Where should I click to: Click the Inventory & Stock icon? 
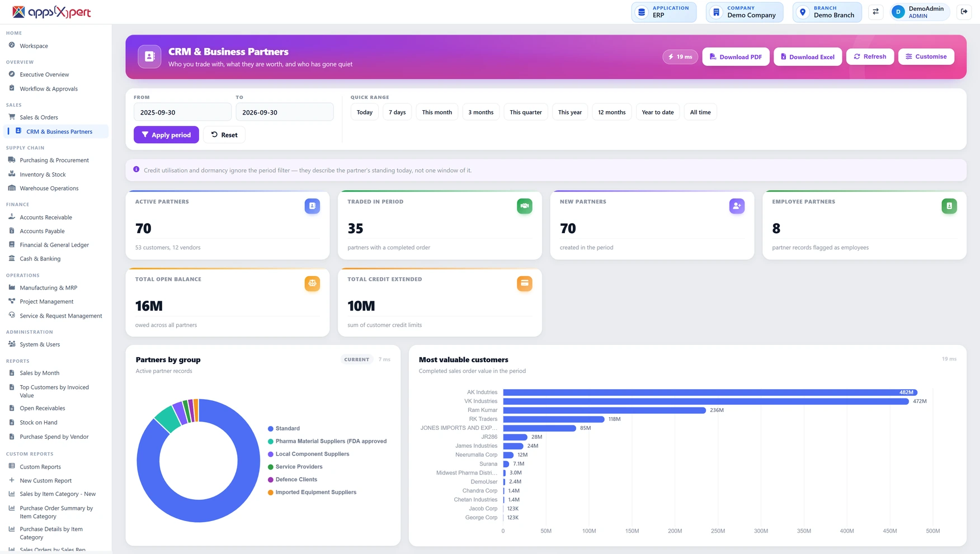(x=12, y=174)
